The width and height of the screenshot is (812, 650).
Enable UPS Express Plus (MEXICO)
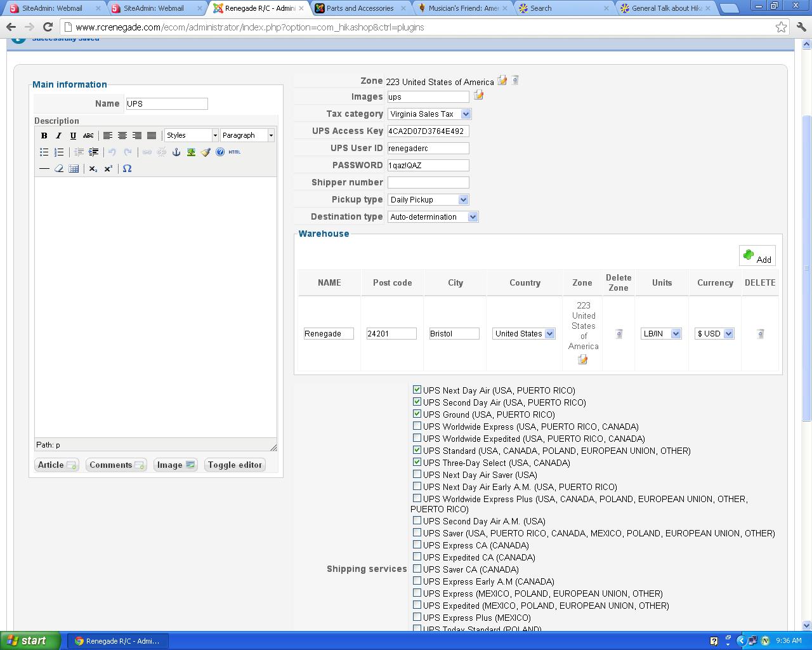tap(417, 617)
